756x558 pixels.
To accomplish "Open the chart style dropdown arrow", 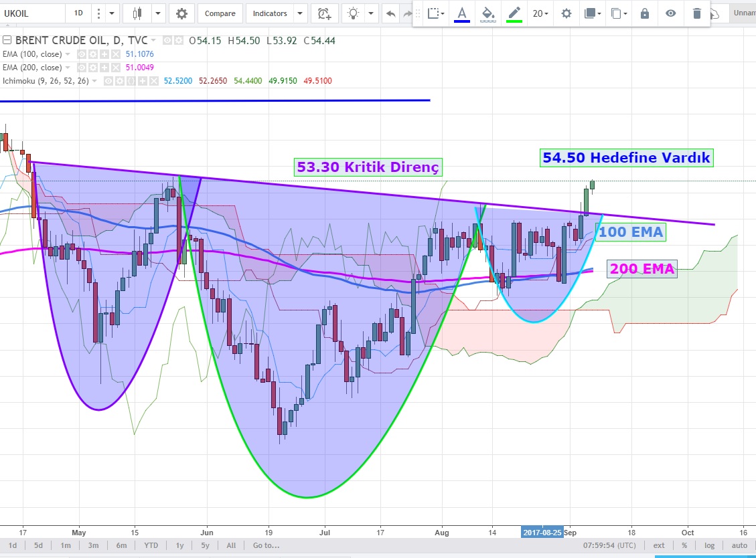I will coord(158,13).
